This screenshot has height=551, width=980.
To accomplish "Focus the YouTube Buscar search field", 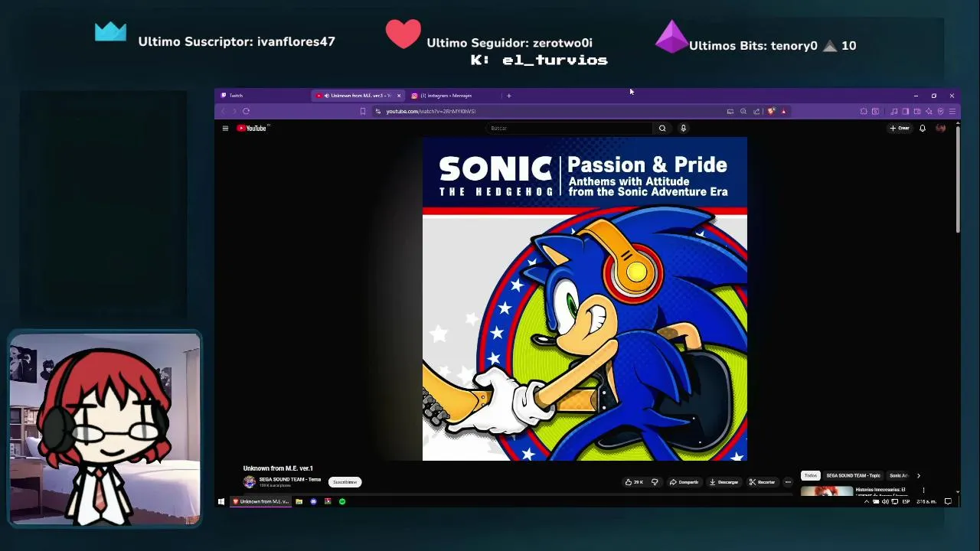I will click(x=570, y=129).
